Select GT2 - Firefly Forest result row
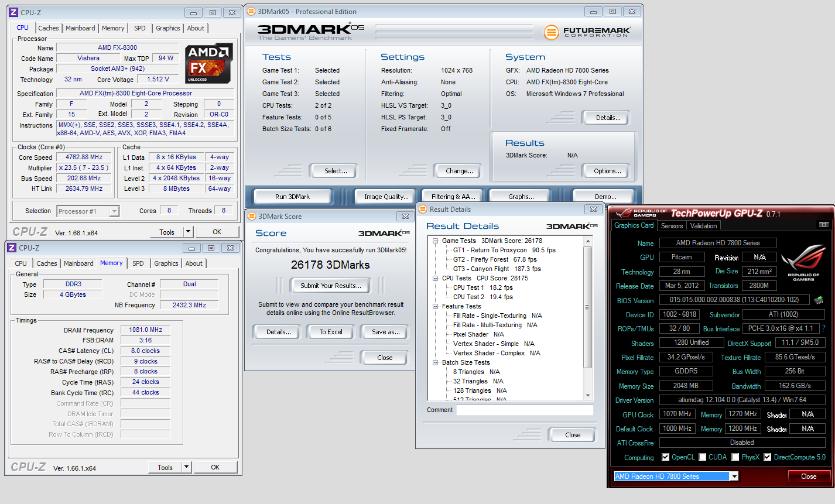Image resolution: width=835 pixels, height=504 pixels. click(x=495, y=259)
